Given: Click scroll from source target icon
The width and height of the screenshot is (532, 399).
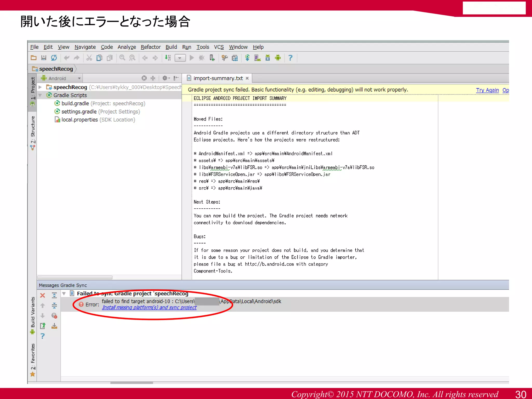Looking at the screenshot, I should (144, 78).
